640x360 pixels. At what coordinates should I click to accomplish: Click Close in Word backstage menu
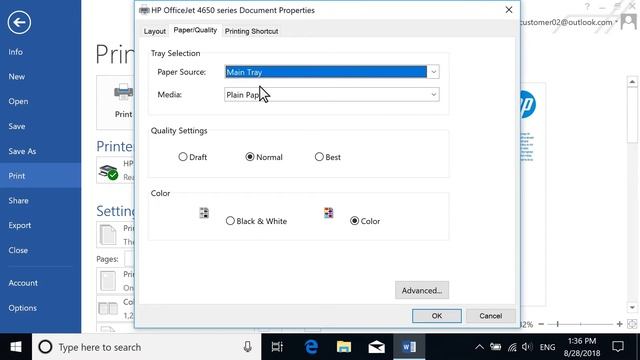point(18,250)
